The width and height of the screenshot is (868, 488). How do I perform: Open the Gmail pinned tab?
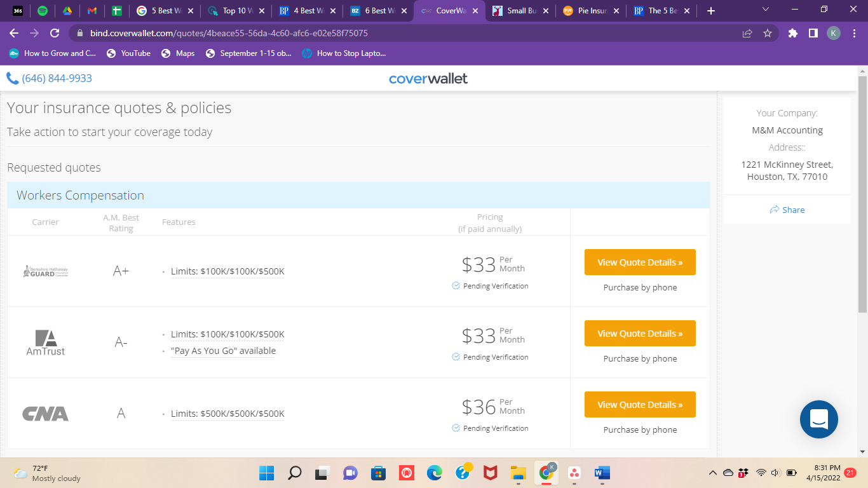tap(92, 11)
